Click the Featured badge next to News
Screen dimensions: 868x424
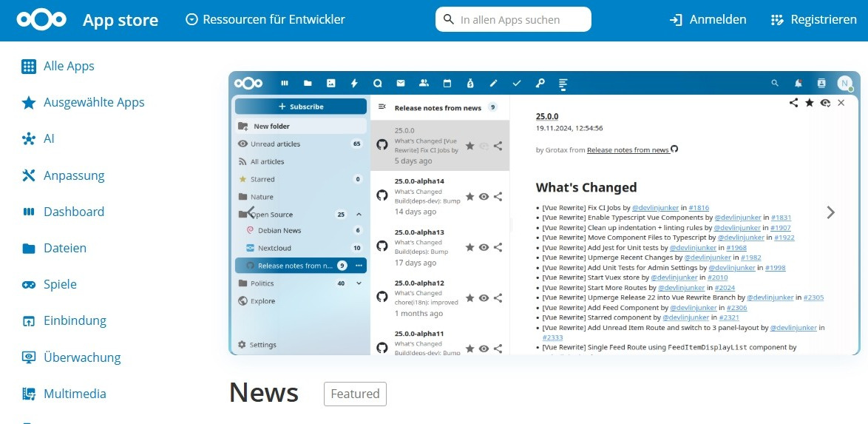(x=355, y=394)
